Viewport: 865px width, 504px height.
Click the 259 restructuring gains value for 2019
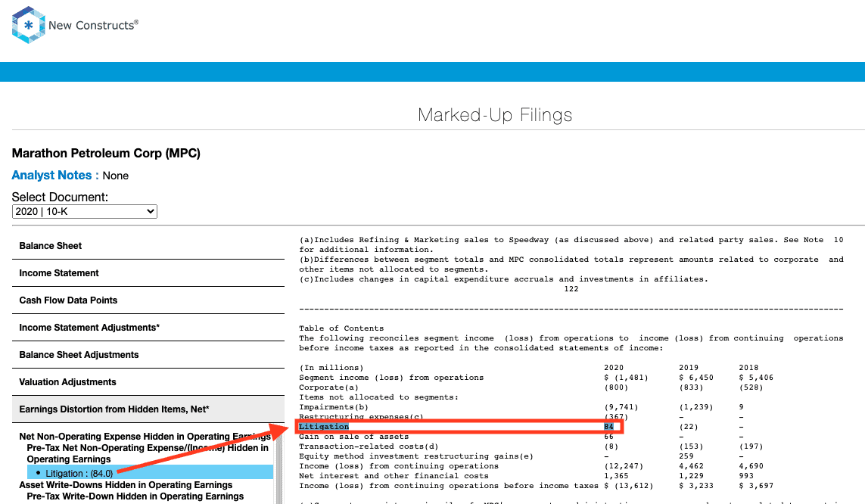point(686,456)
